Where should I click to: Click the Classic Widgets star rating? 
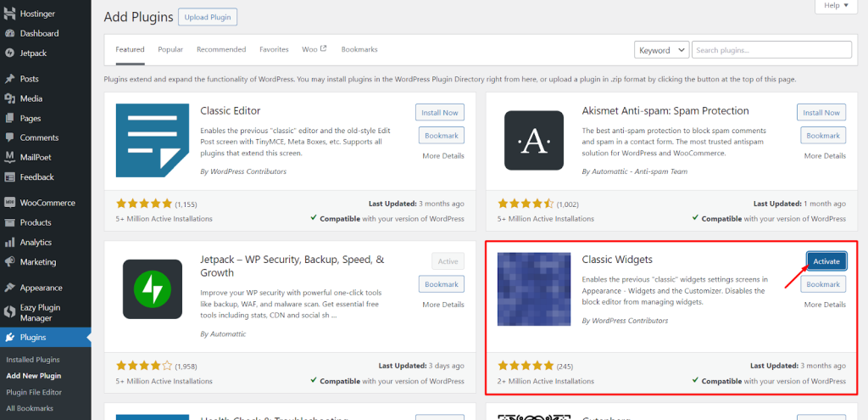click(526, 366)
